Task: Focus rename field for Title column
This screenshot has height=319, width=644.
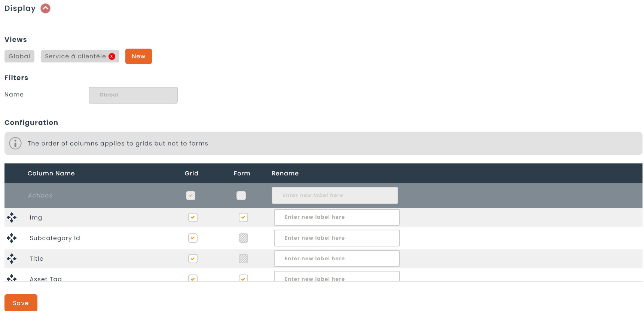Action: pyautogui.click(x=337, y=258)
